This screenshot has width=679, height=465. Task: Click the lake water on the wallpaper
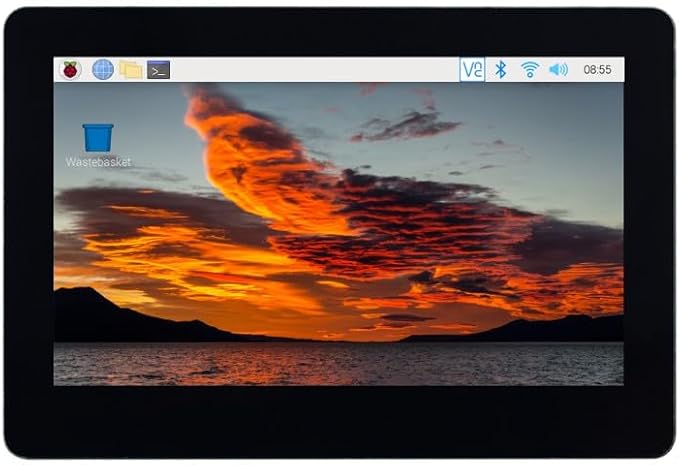pos(339,363)
